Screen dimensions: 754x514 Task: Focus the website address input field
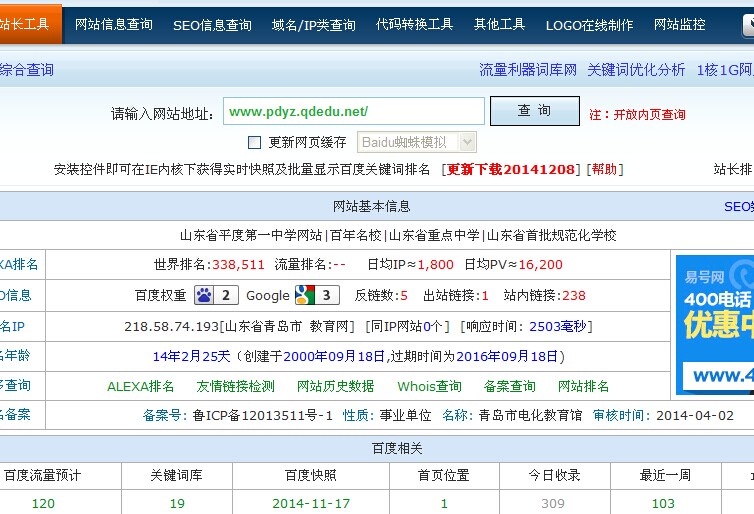click(x=353, y=111)
